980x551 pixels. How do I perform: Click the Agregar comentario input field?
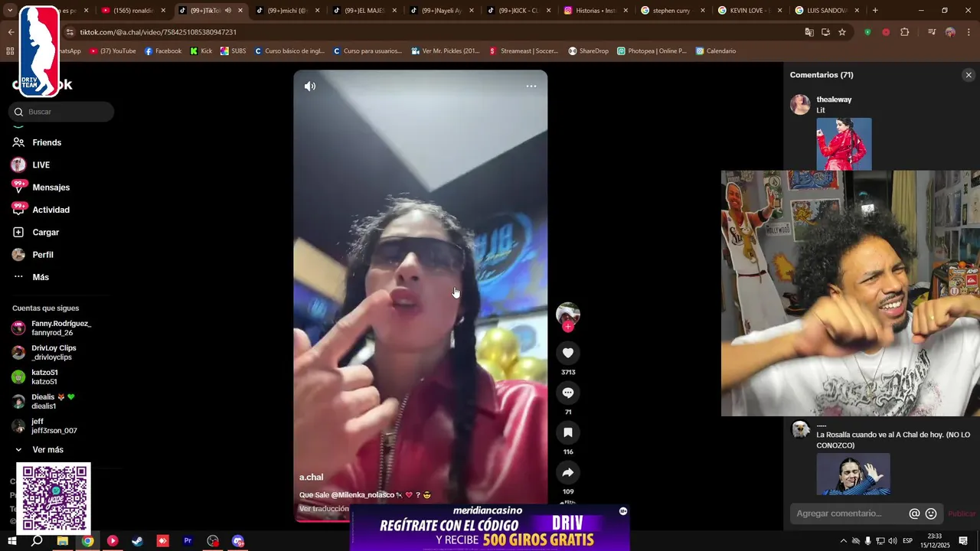point(850,514)
